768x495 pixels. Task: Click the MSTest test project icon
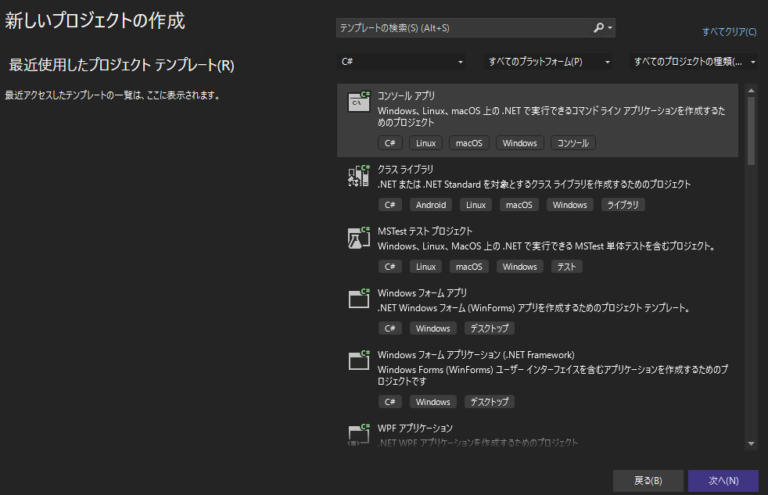(x=358, y=239)
